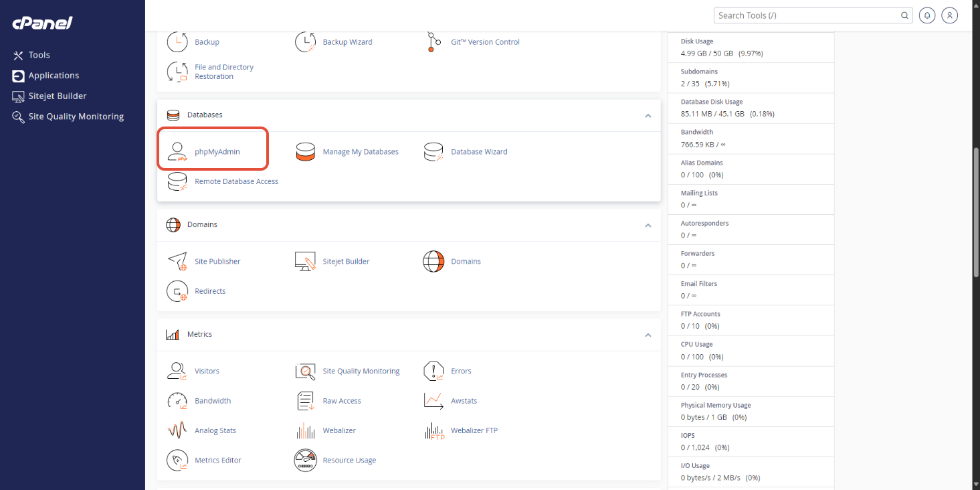Image resolution: width=980 pixels, height=490 pixels.
Task: Open the Domains globe icon
Action: 433,261
